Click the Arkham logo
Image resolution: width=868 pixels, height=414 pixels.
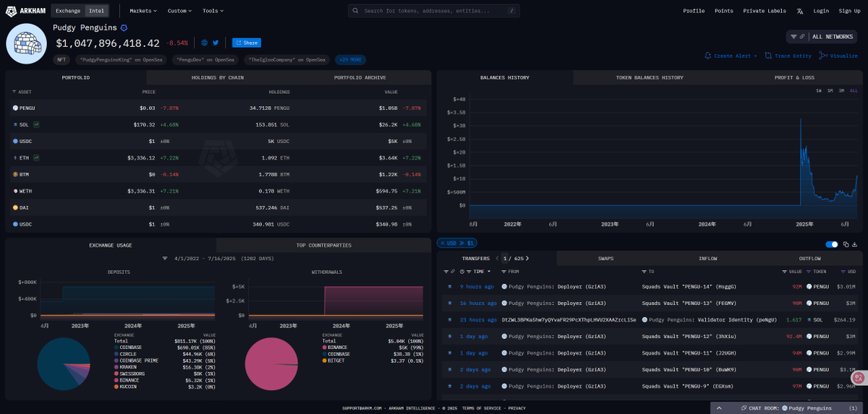click(x=27, y=11)
